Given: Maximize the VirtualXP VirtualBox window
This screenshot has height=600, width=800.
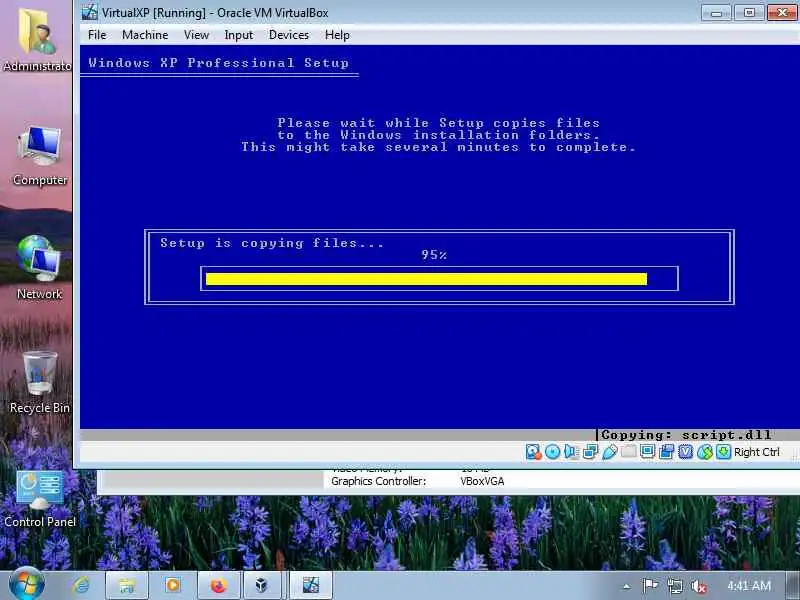Looking at the screenshot, I should click(x=749, y=12).
